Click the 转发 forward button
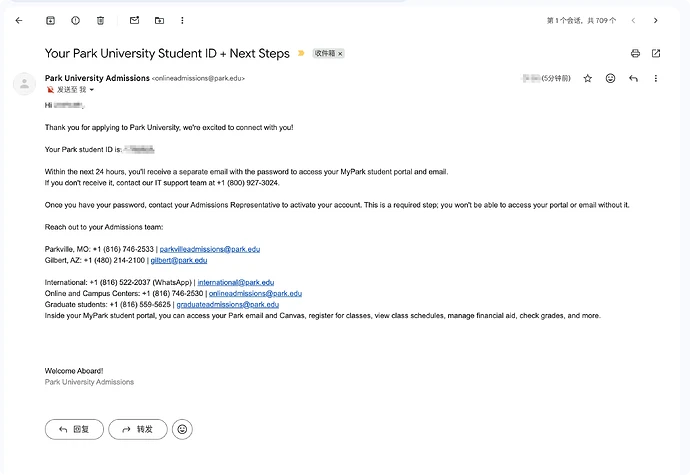This screenshot has height=475, width=690. click(x=138, y=429)
